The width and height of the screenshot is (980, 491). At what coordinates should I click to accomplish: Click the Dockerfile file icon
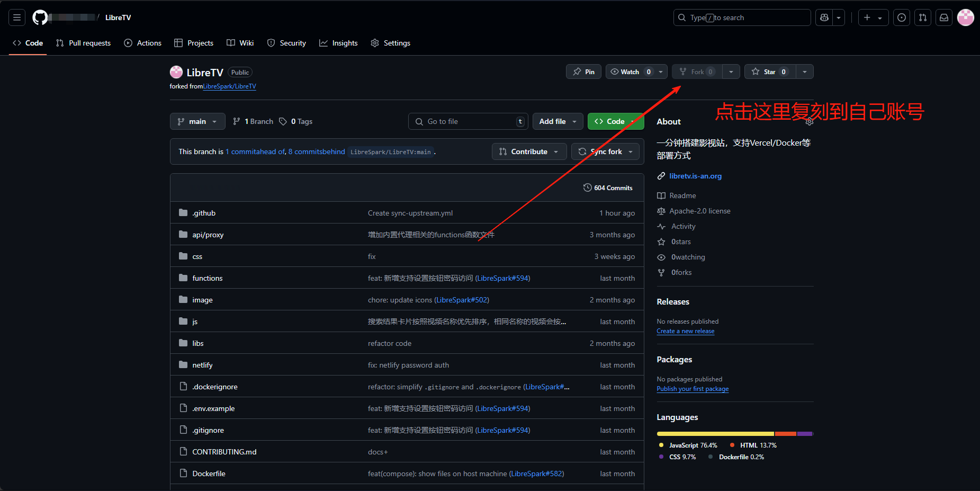[183, 474]
